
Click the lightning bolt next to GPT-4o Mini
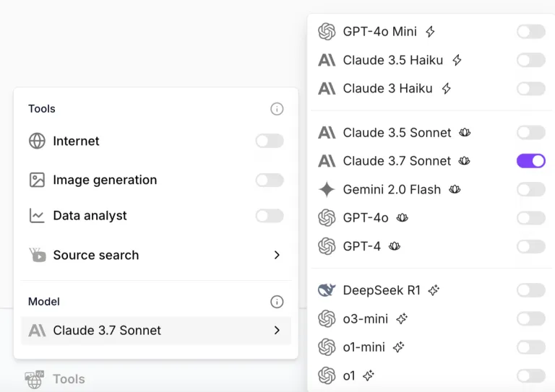point(431,32)
